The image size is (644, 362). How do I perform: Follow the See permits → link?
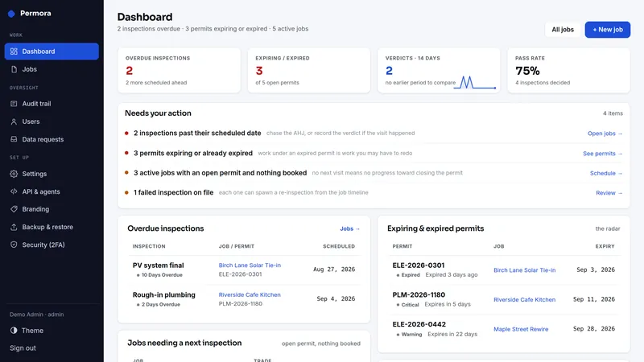tap(602, 154)
